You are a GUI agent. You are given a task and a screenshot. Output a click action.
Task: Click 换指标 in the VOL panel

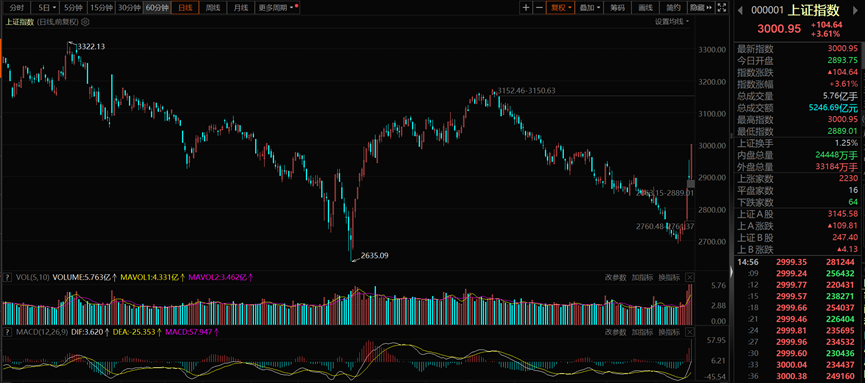669,278
